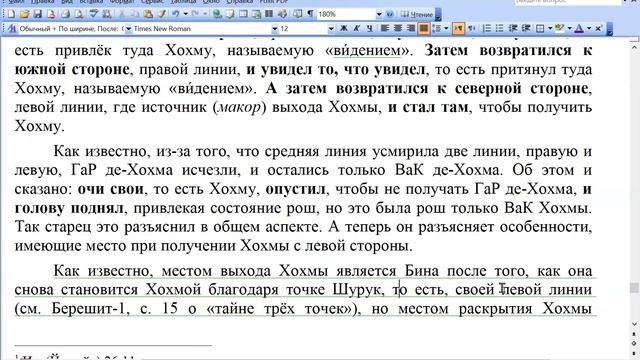Toggle italic formatting (К)

[356, 28]
